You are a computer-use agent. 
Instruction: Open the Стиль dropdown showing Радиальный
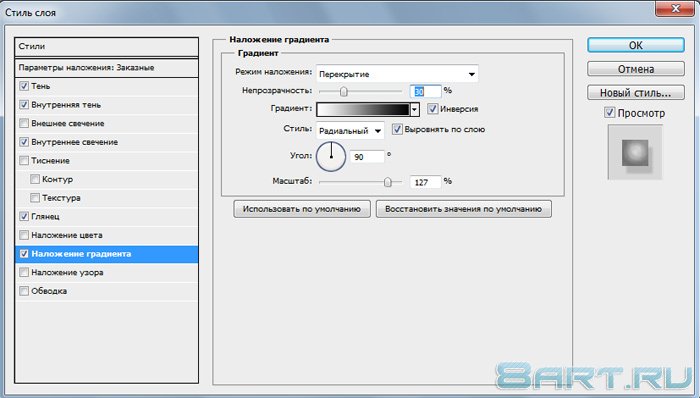coord(350,131)
